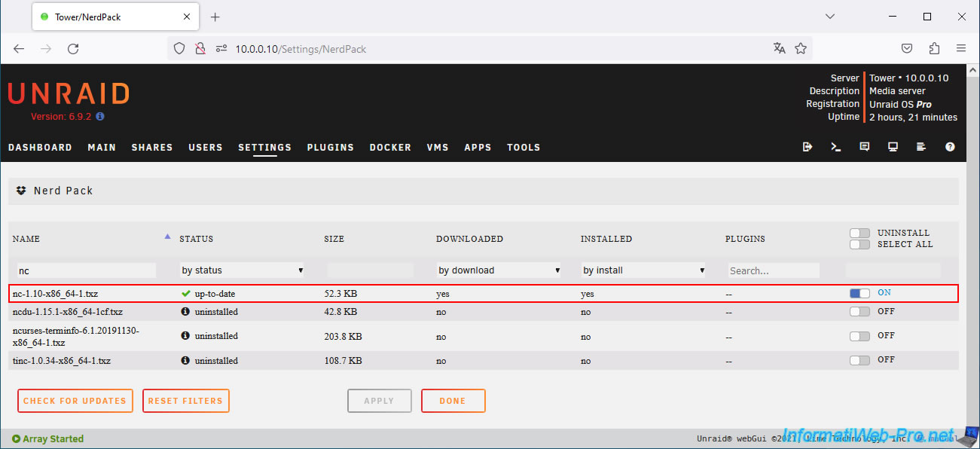Viewport: 980px width, 449px height.
Task: Turn on the ncdu-1.15.1 package switch
Action: coord(859,312)
